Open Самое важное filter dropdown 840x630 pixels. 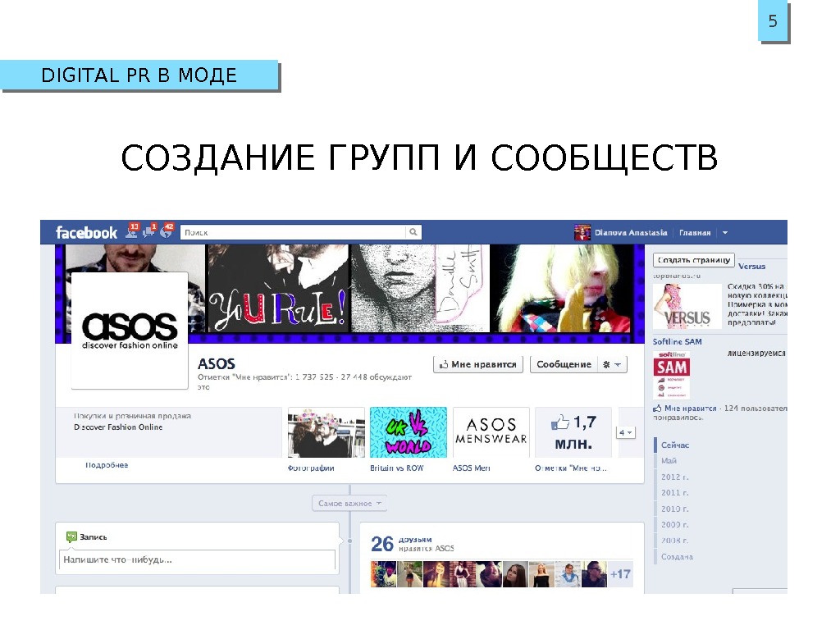(x=349, y=503)
